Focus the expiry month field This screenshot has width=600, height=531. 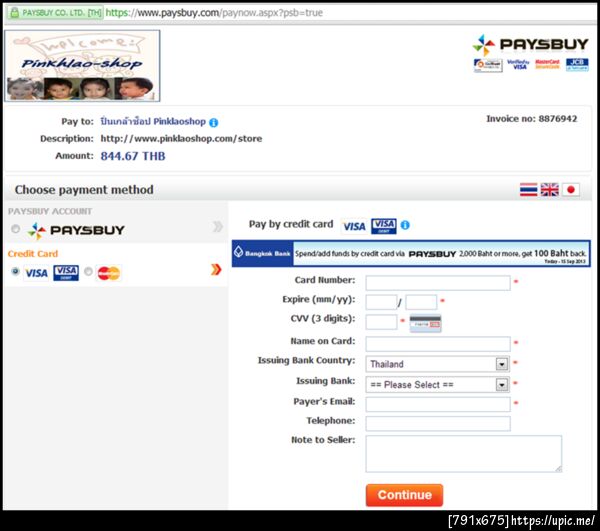[381, 302]
